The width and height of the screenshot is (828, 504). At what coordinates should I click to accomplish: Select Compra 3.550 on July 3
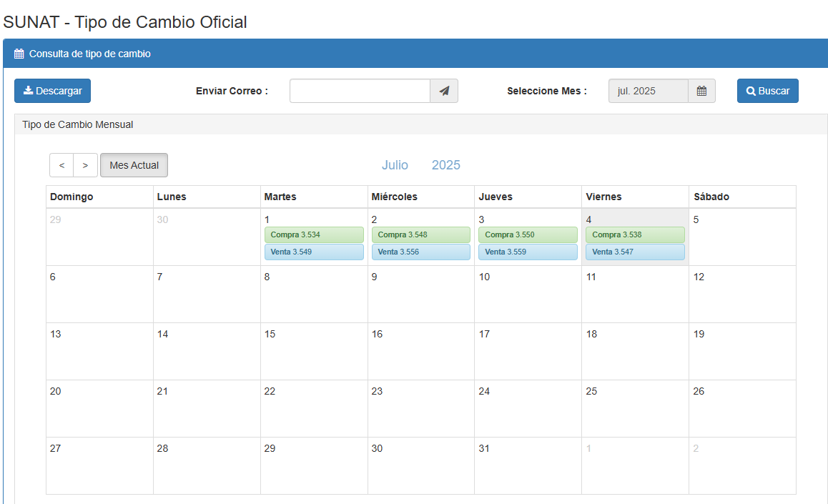click(528, 235)
